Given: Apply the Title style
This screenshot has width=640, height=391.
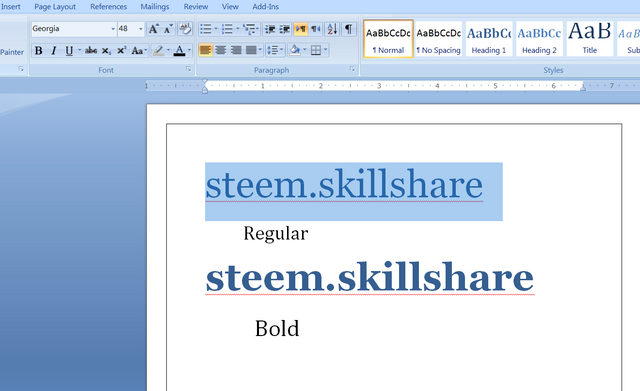Looking at the screenshot, I should pos(589,39).
